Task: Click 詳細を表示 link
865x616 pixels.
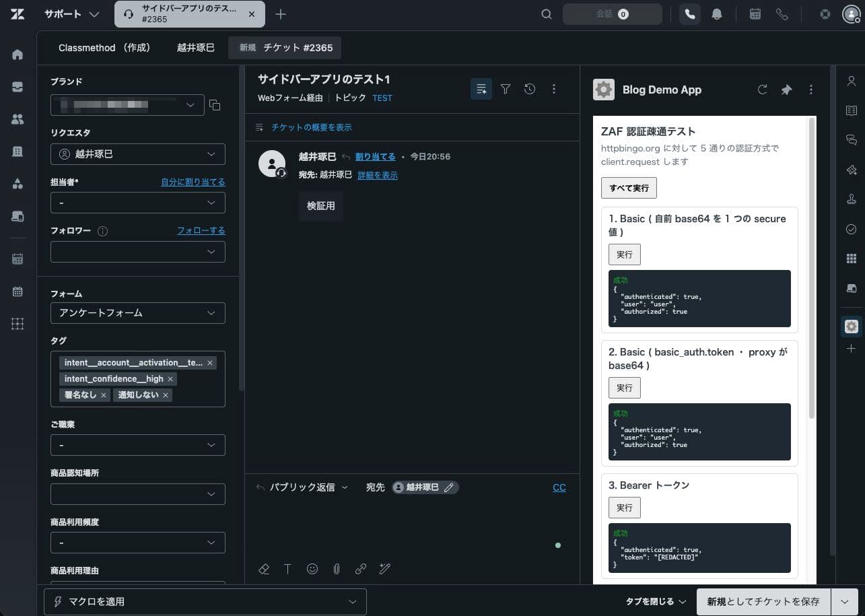Action: click(x=378, y=175)
